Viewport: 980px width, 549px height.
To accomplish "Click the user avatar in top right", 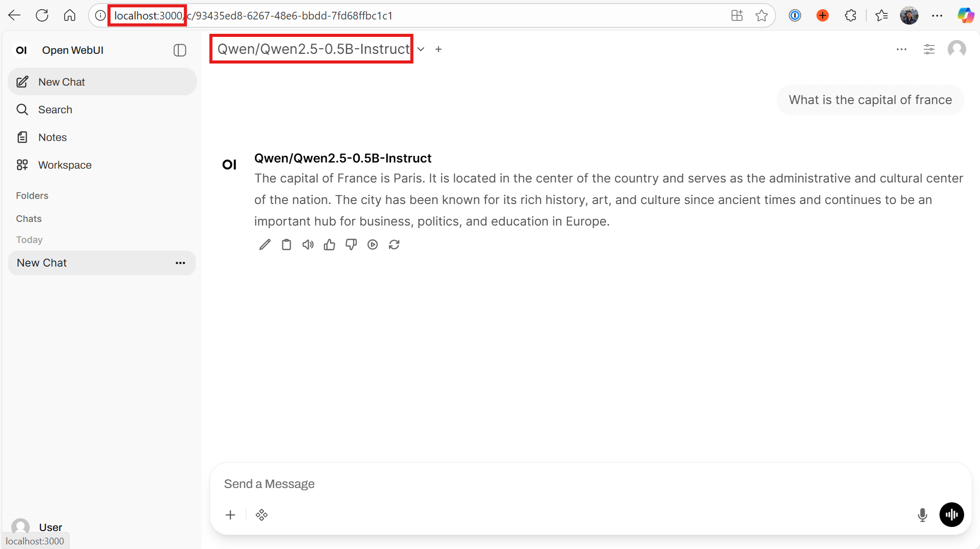I will point(956,49).
